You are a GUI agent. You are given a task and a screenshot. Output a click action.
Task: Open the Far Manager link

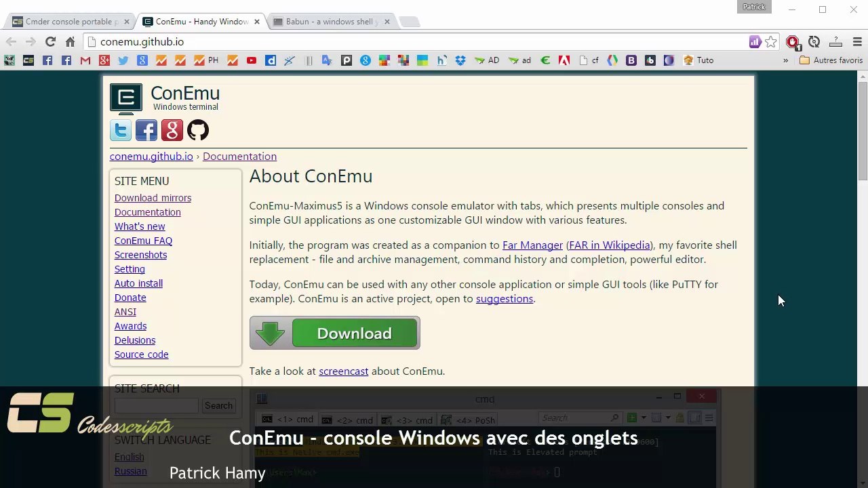(x=532, y=245)
